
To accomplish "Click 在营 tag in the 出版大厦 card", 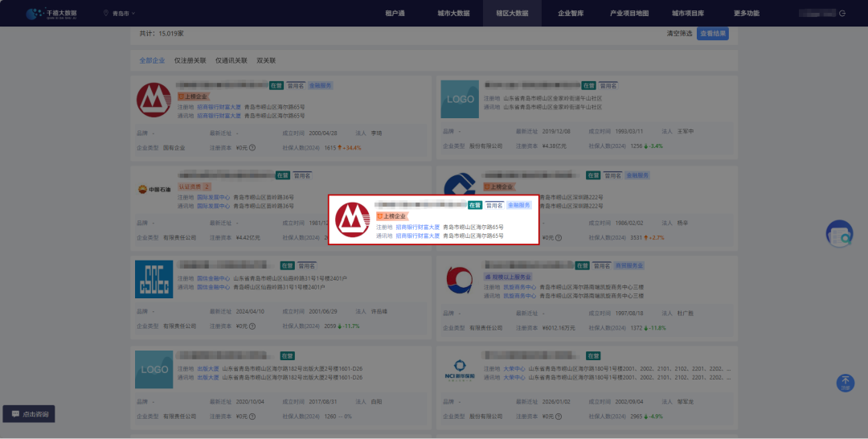I will [x=287, y=356].
